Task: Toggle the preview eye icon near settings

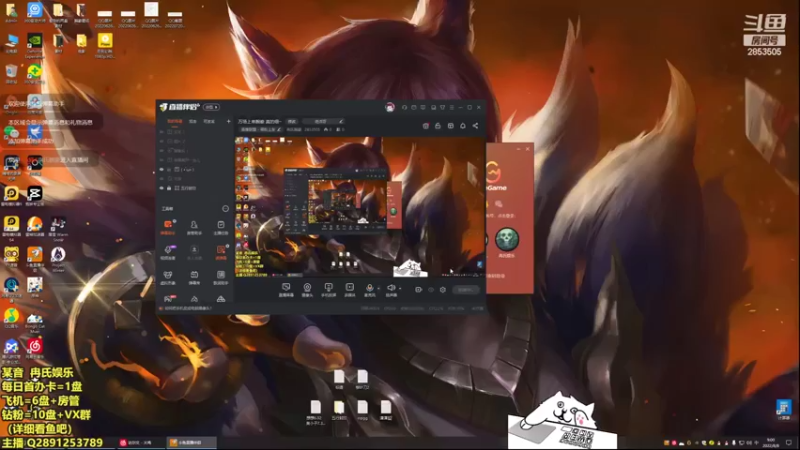Action: click(431, 290)
